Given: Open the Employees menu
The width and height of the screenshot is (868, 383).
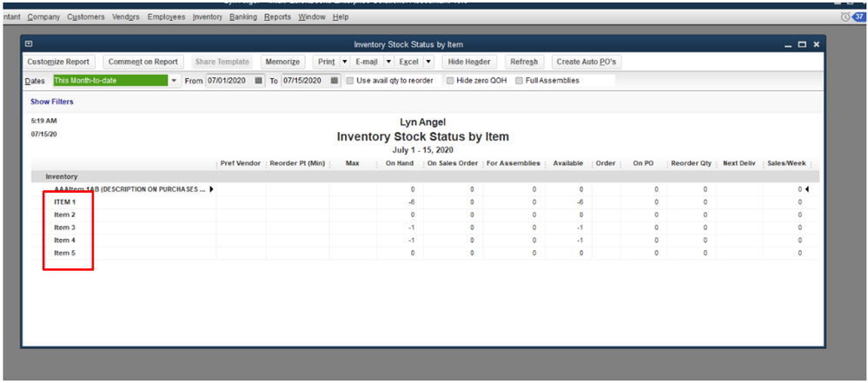Looking at the screenshot, I should coord(167,17).
